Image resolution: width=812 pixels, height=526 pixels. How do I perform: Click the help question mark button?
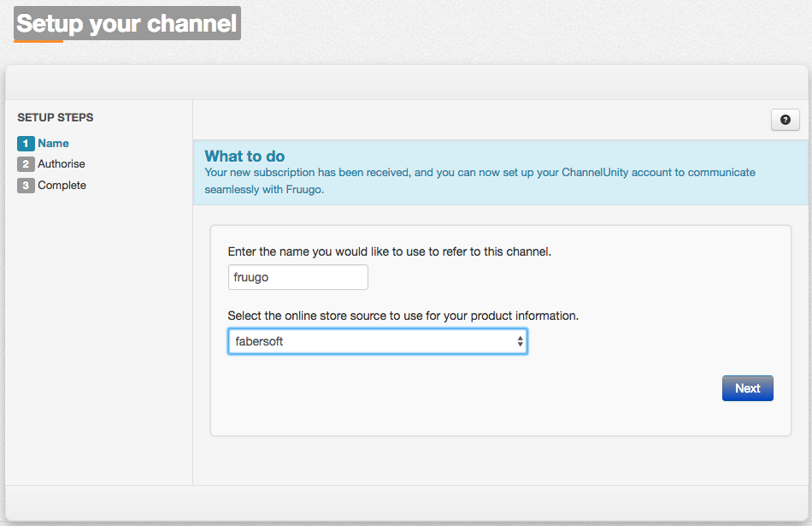tap(785, 120)
